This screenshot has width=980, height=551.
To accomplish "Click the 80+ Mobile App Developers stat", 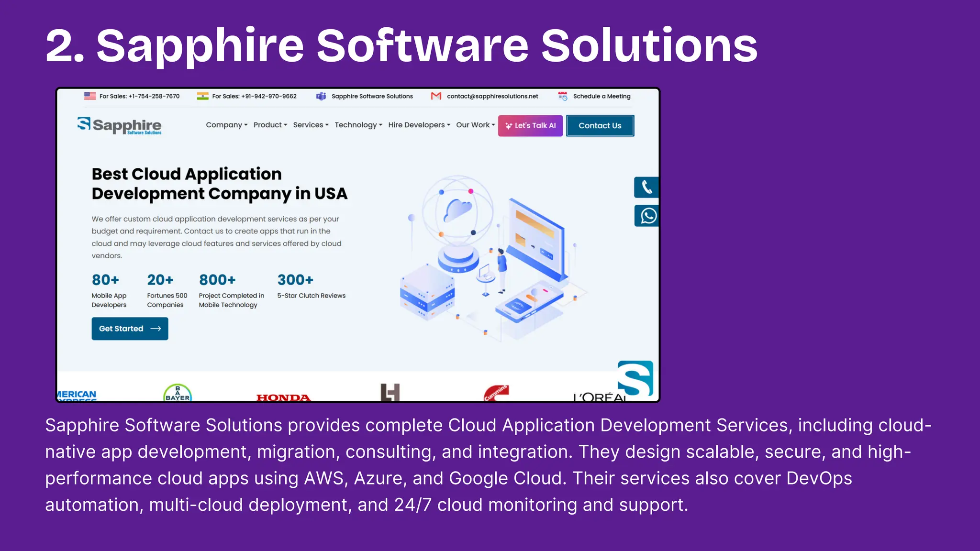I will point(109,291).
